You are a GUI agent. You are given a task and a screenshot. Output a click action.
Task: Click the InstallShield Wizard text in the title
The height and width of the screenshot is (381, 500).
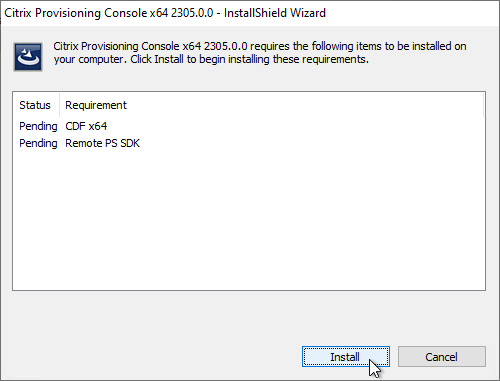tap(275, 13)
